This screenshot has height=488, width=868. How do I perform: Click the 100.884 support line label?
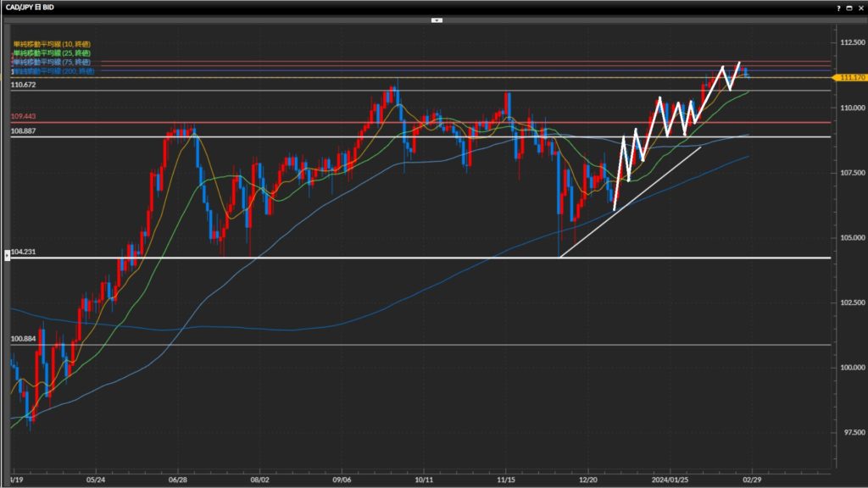(x=22, y=340)
